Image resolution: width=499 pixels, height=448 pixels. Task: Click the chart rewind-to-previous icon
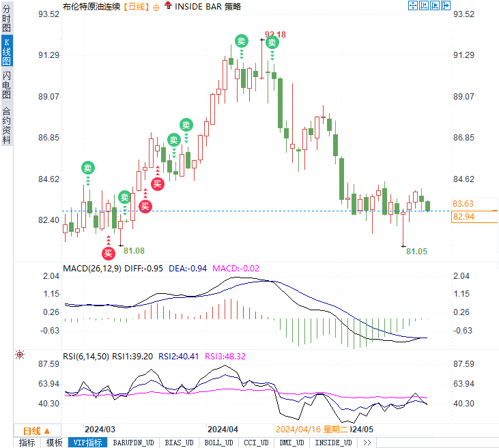point(424,5)
